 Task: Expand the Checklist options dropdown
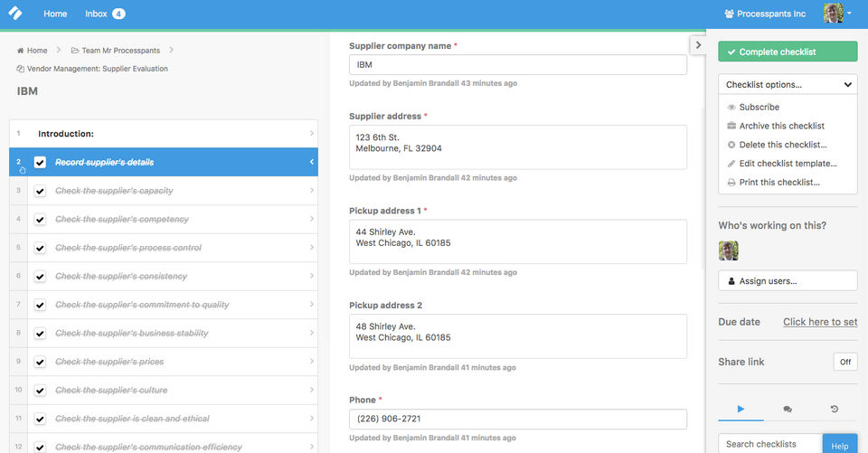(x=788, y=85)
